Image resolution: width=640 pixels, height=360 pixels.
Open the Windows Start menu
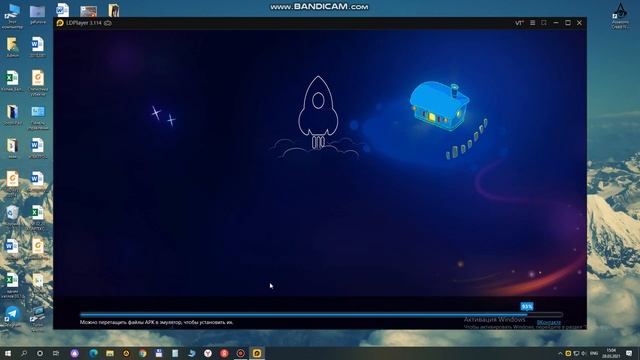tap(8, 353)
